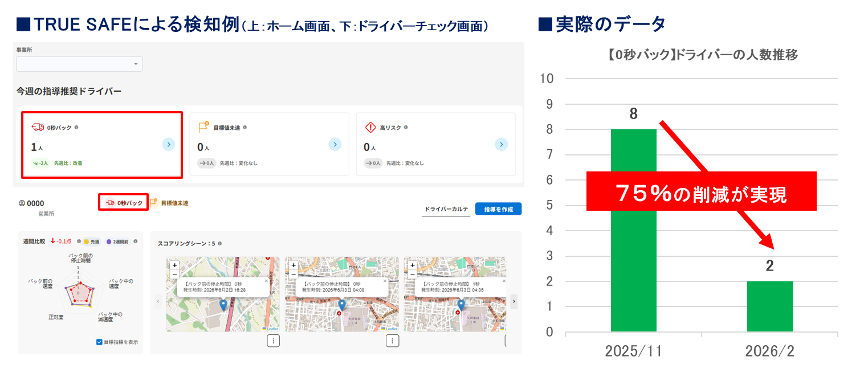Click →0人 badge in 高リスク card
The height and width of the screenshot is (385, 868).
tap(373, 163)
